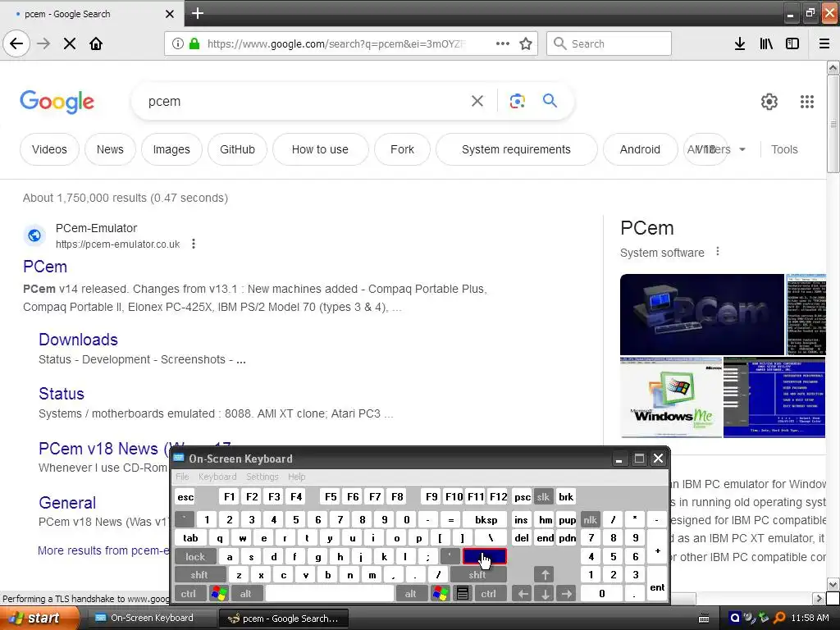Select the News filter chip
The width and height of the screenshot is (840, 630).
(x=110, y=149)
